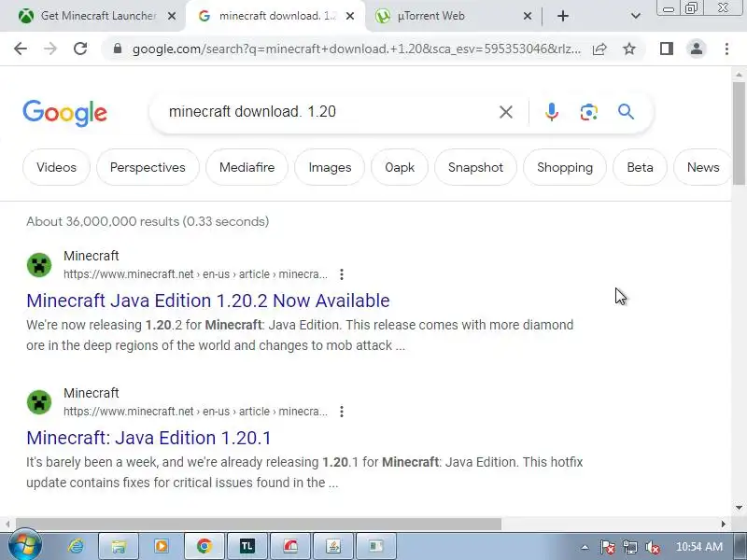Open the Action Center flag icon

[x=608, y=547]
